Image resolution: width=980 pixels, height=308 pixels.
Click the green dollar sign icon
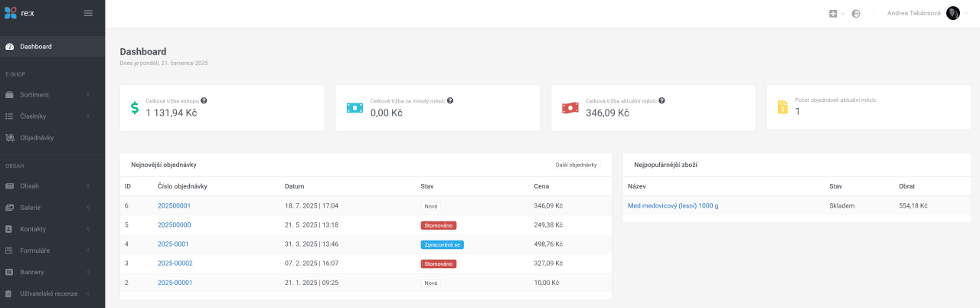point(135,108)
